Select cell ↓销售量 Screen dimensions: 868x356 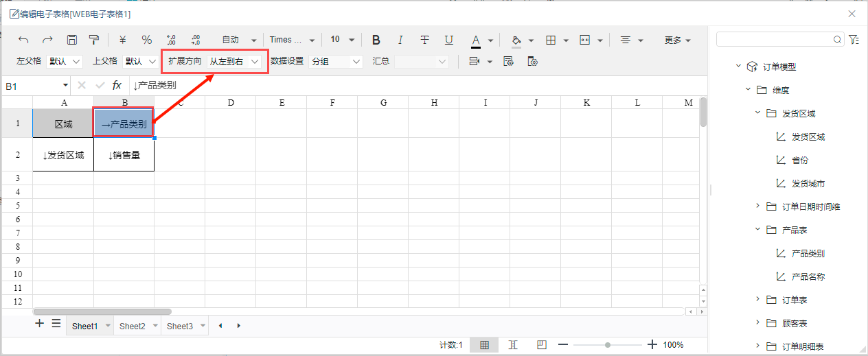(124, 155)
